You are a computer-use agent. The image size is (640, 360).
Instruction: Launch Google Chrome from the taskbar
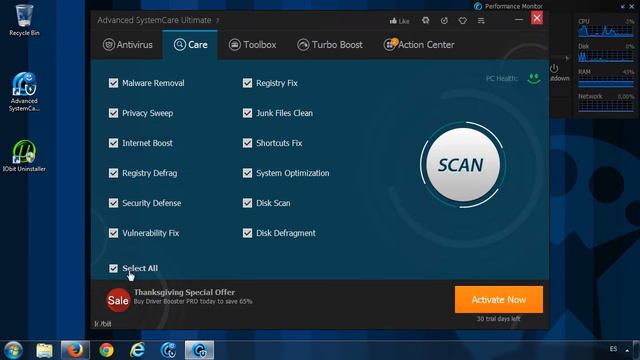(x=107, y=350)
